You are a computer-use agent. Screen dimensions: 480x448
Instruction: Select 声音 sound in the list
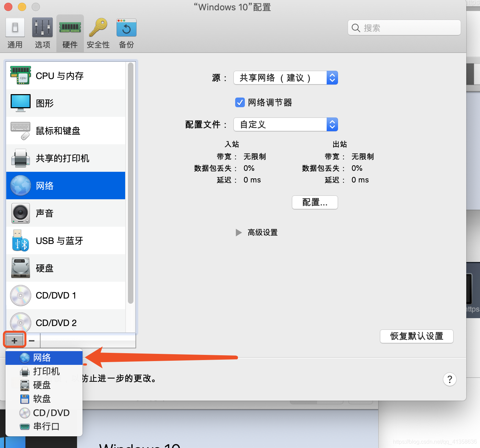pos(66,213)
